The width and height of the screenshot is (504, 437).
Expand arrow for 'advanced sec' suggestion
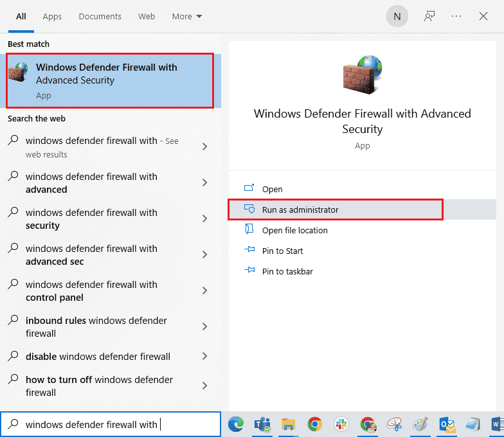tap(204, 254)
